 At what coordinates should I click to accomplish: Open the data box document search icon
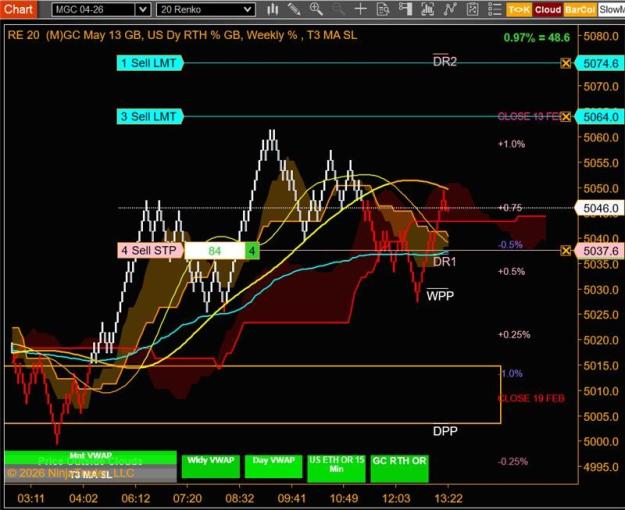click(x=383, y=9)
